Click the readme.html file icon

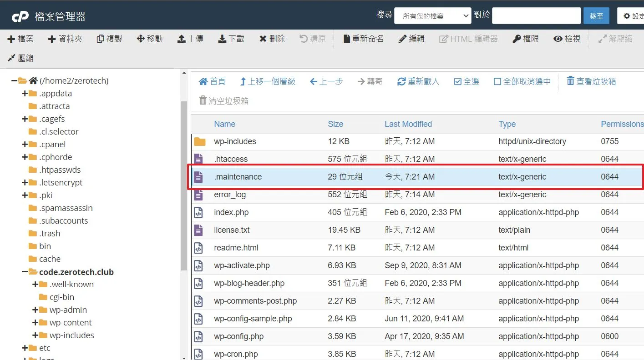point(198,248)
